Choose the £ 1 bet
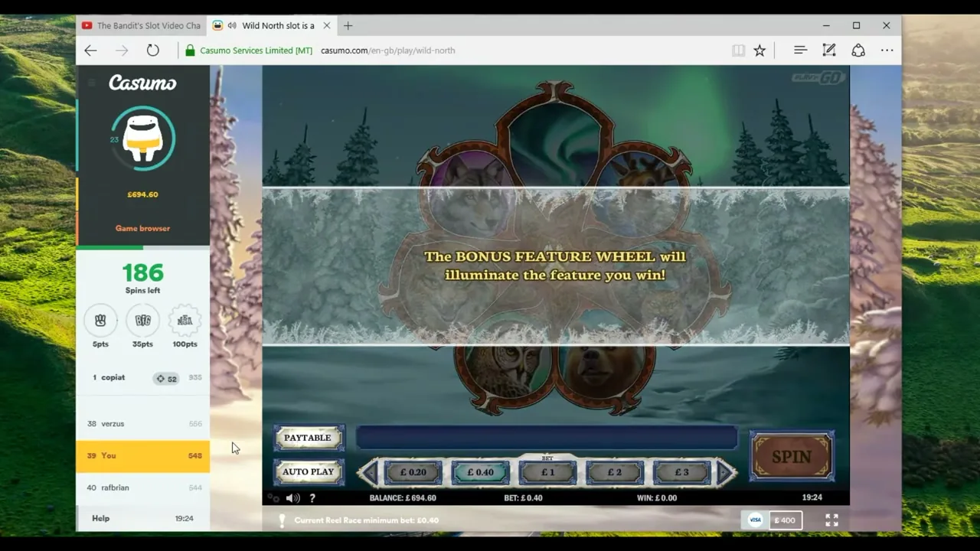The image size is (980, 551). [547, 472]
